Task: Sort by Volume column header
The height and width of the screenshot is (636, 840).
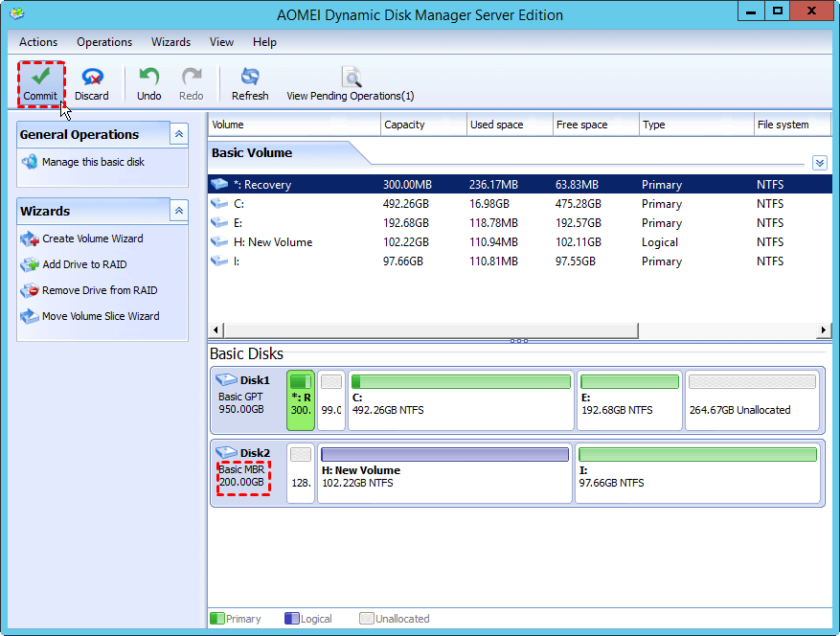Action: point(294,125)
